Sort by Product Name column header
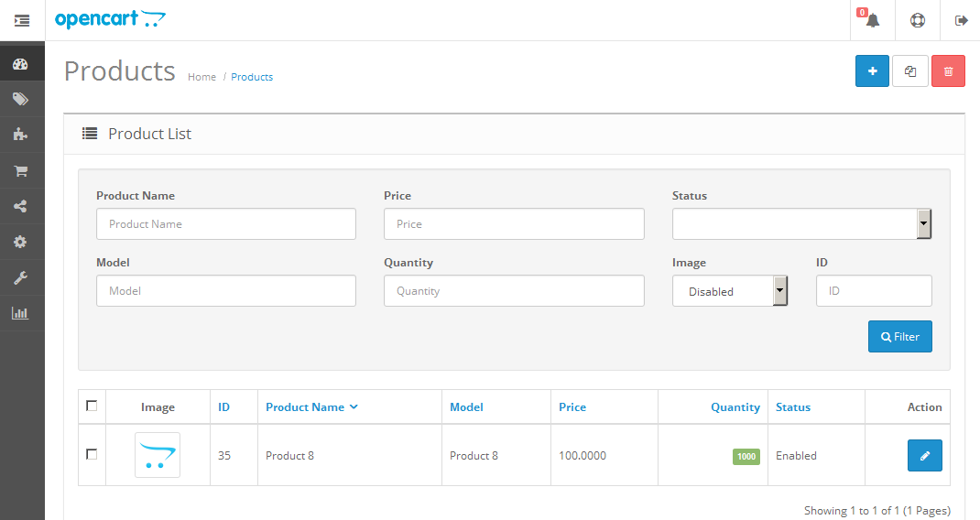The height and width of the screenshot is (520, 980). coord(305,407)
